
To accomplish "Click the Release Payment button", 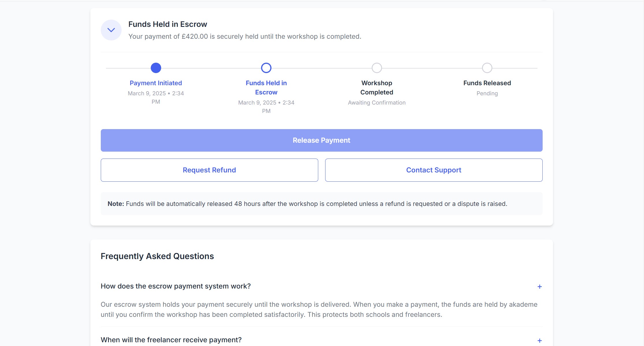I will pyautogui.click(x=321, y=140).
